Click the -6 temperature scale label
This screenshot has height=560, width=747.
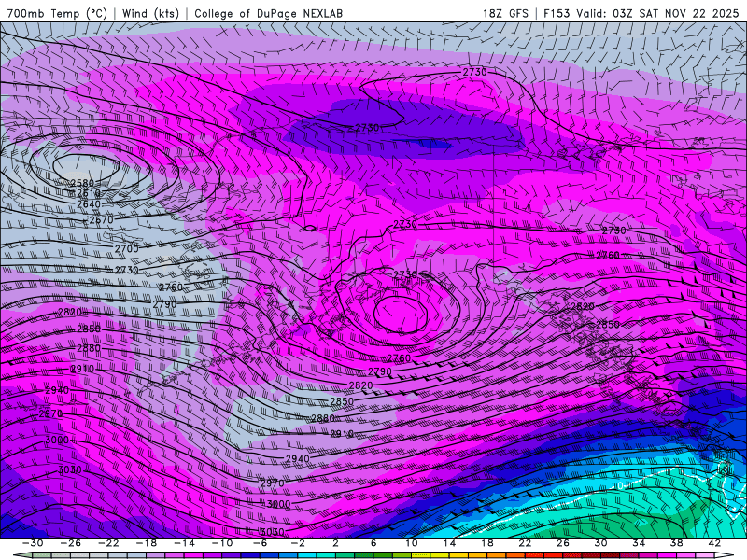(x=260, y=543)
